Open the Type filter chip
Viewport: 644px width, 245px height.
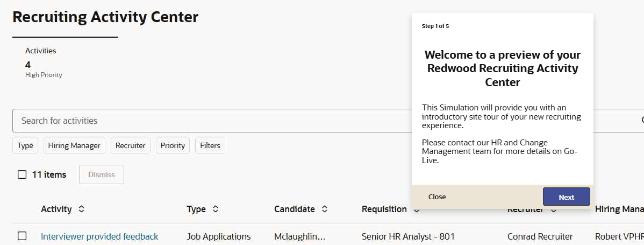click(25, 145)
